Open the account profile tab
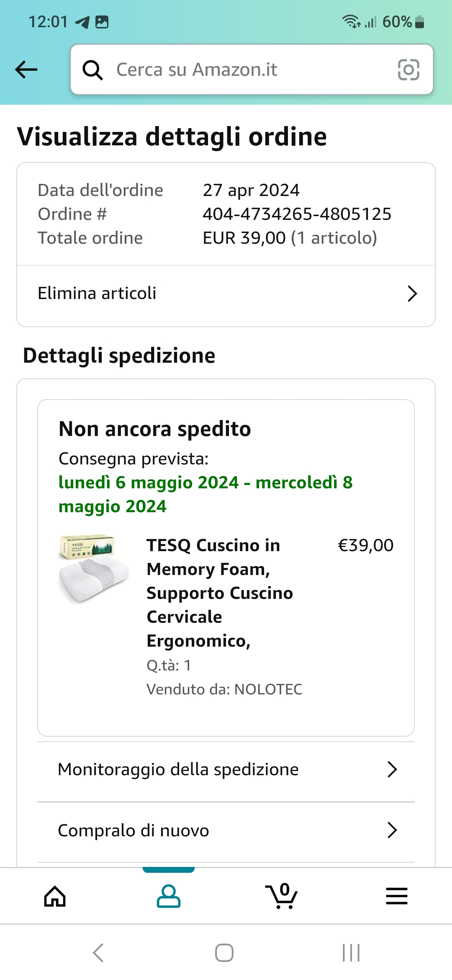This screenshot has height=980, width=452. point(168,896)
